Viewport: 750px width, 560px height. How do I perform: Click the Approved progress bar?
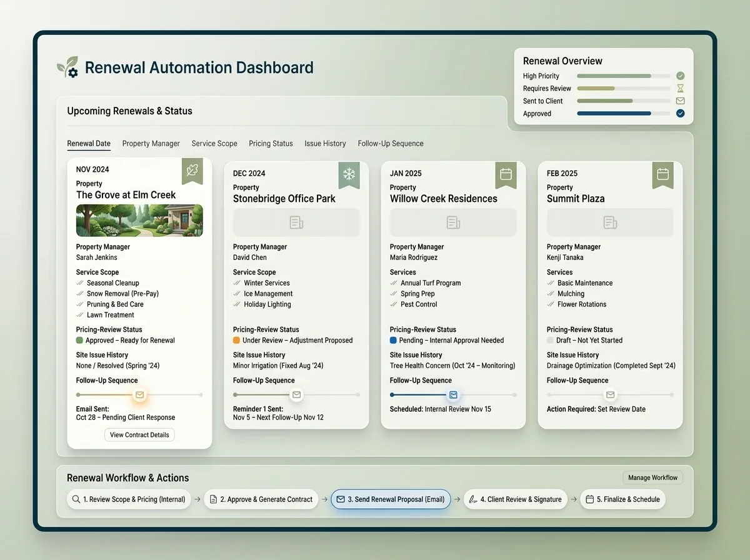[x=623, y=114]
